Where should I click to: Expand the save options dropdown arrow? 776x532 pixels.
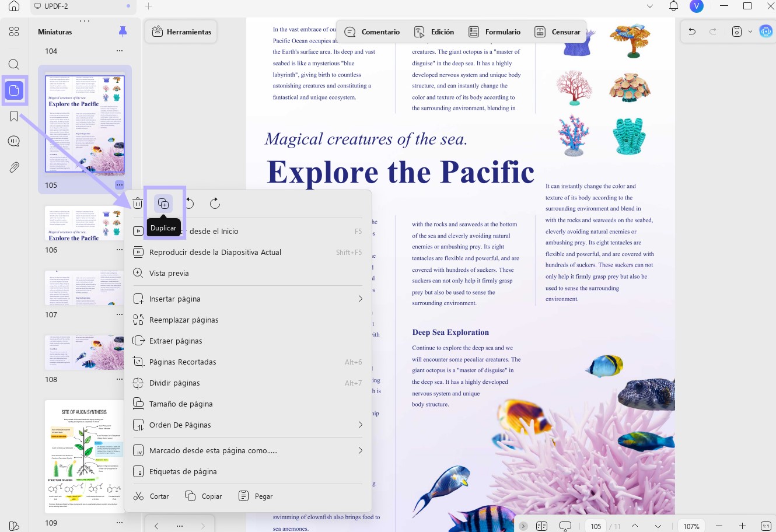click(750, 32)
